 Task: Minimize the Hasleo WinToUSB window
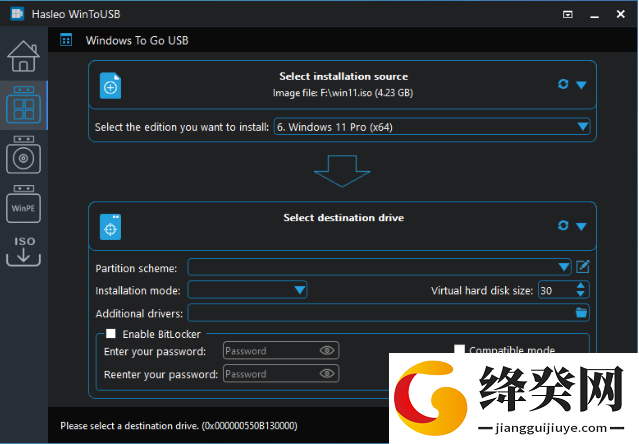(595, 15)
